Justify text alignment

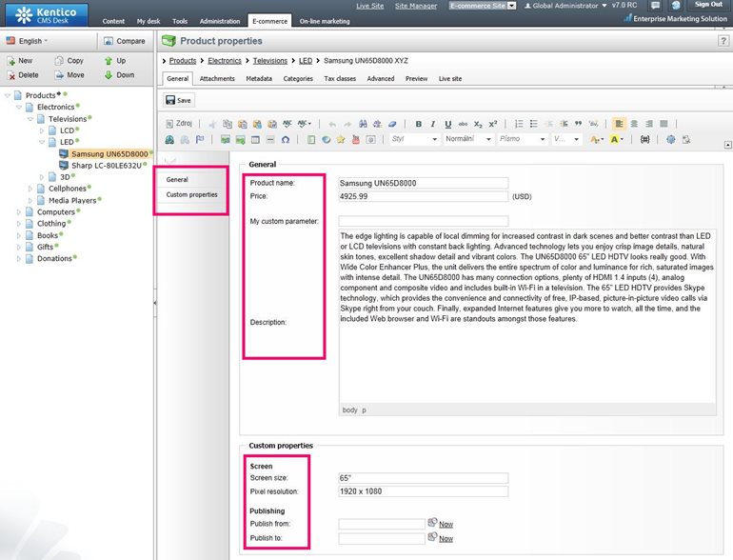coord(664,124)
